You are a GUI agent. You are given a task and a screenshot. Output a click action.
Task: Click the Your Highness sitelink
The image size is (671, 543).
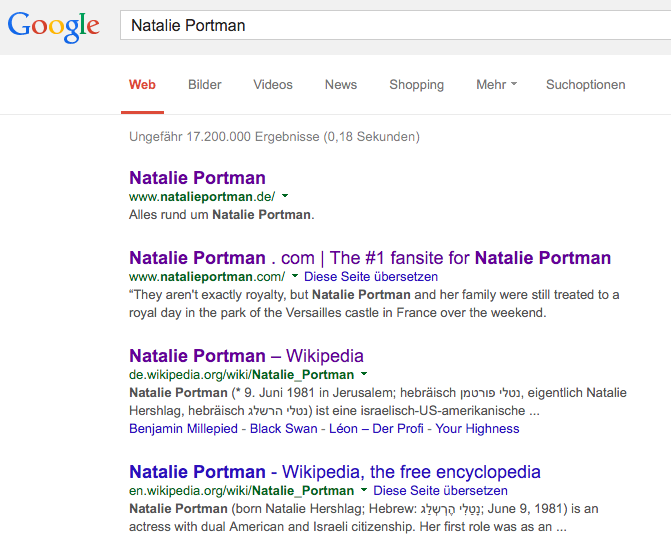point(478,429)
